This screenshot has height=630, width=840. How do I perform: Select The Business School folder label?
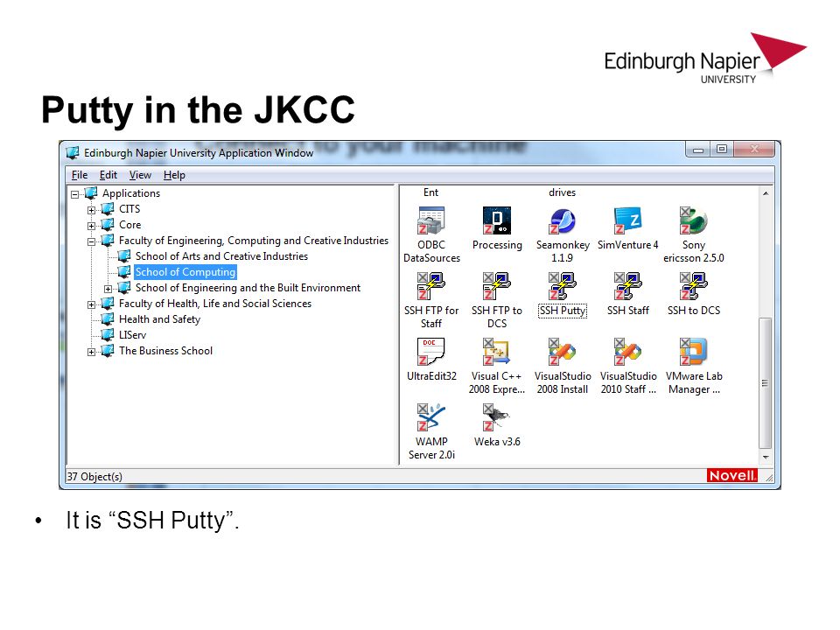(x=165, y=350)
